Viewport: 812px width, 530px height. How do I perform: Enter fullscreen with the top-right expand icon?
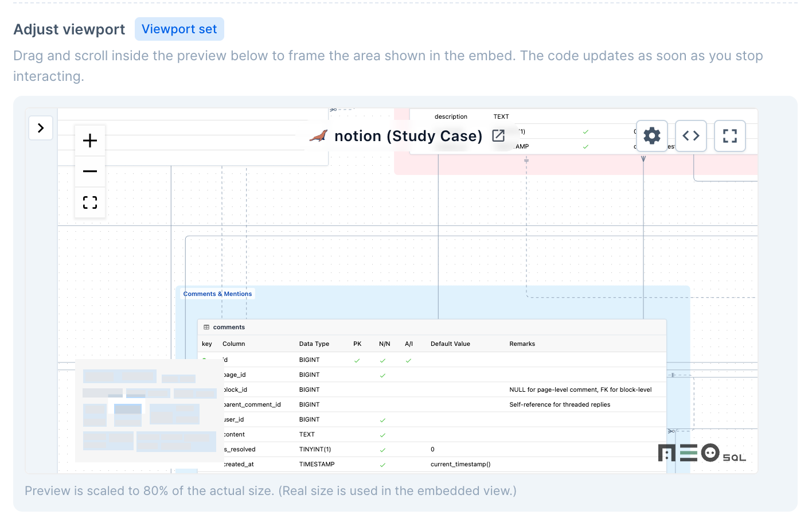(730, 136)
